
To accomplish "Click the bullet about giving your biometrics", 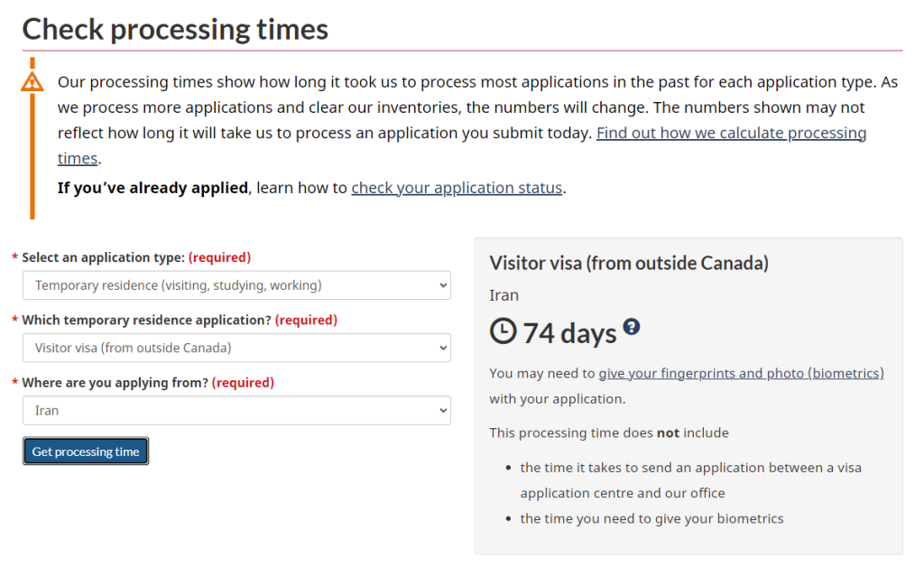I will 651,518.
